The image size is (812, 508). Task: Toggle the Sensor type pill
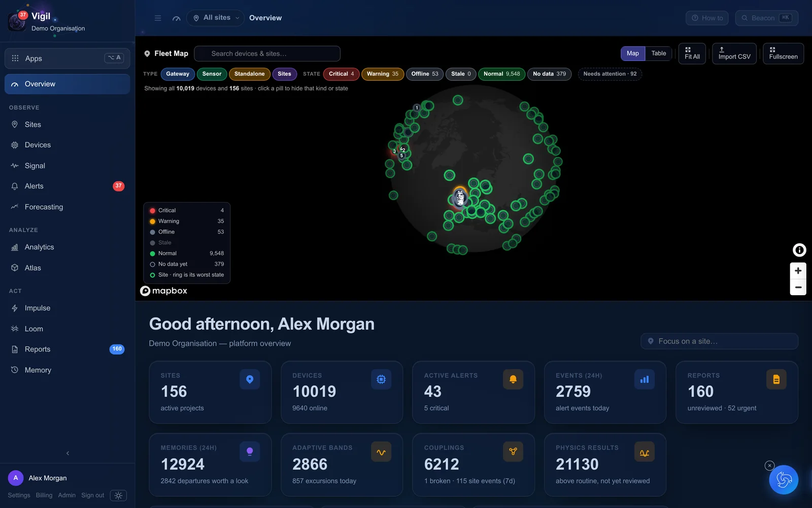point(212,74)
